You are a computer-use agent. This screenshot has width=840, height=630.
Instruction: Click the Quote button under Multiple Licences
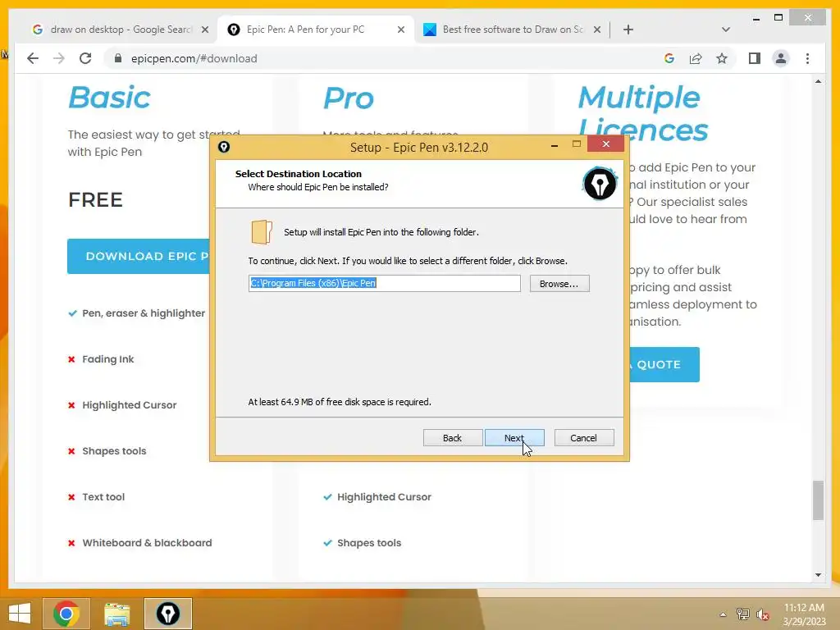pos(664,364)
